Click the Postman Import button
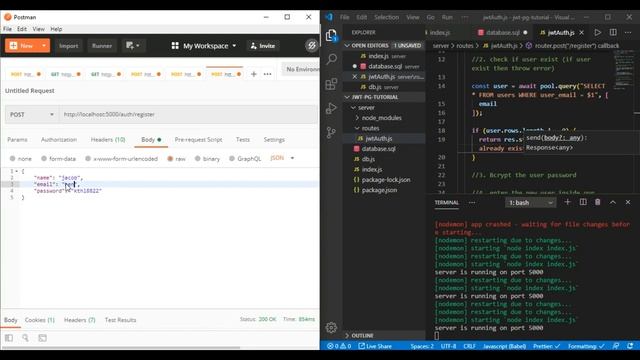Screen dimensions: 640x360 [68, 46]
